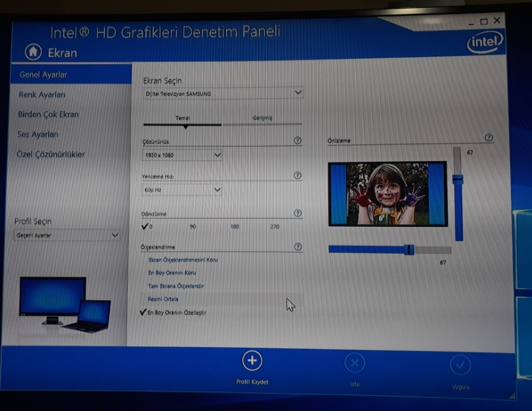The width and height of the screenshot is (532, 411).
Task: Open the 1920 x 1080 resolution dropdown
Action: 182,155
